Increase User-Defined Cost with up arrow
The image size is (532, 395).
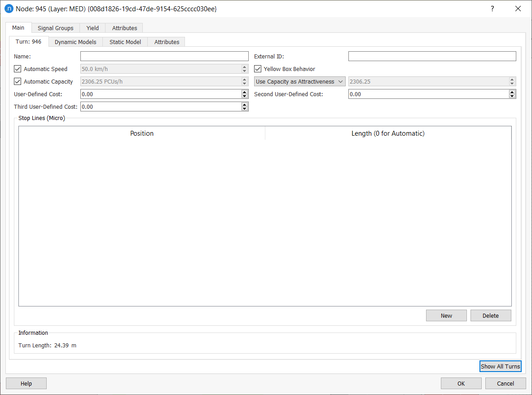[x=245, y=92]
